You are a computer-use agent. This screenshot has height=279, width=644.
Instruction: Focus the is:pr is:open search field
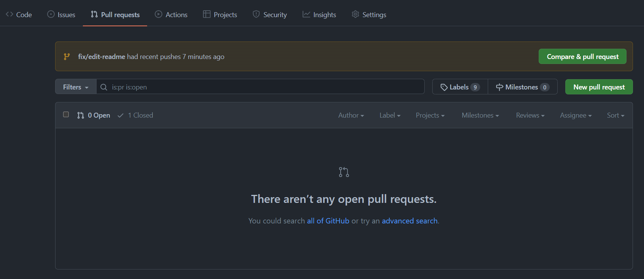260,87
